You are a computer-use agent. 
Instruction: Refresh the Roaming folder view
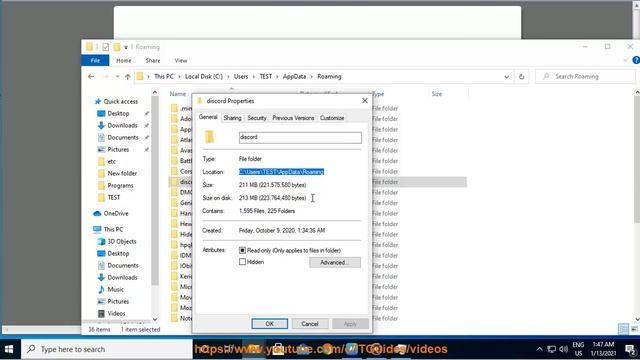[x=521, y=76]
